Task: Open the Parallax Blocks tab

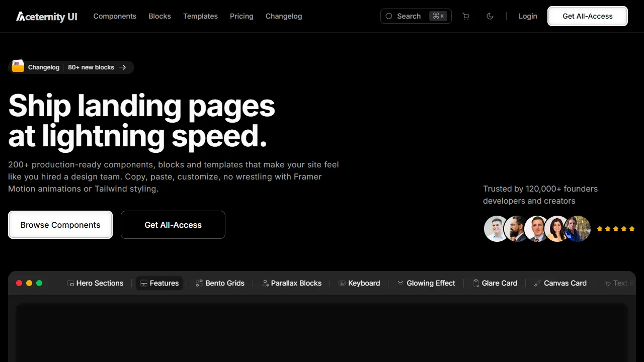Action: (292, 283)
